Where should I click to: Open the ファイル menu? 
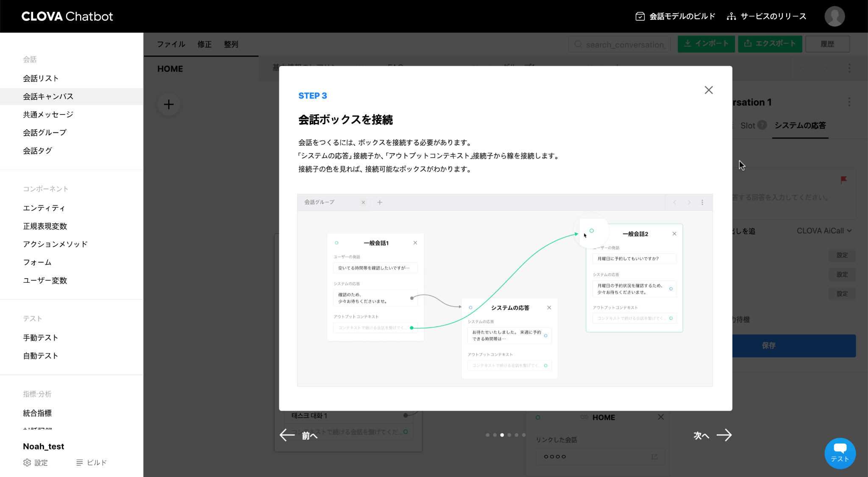171,44
